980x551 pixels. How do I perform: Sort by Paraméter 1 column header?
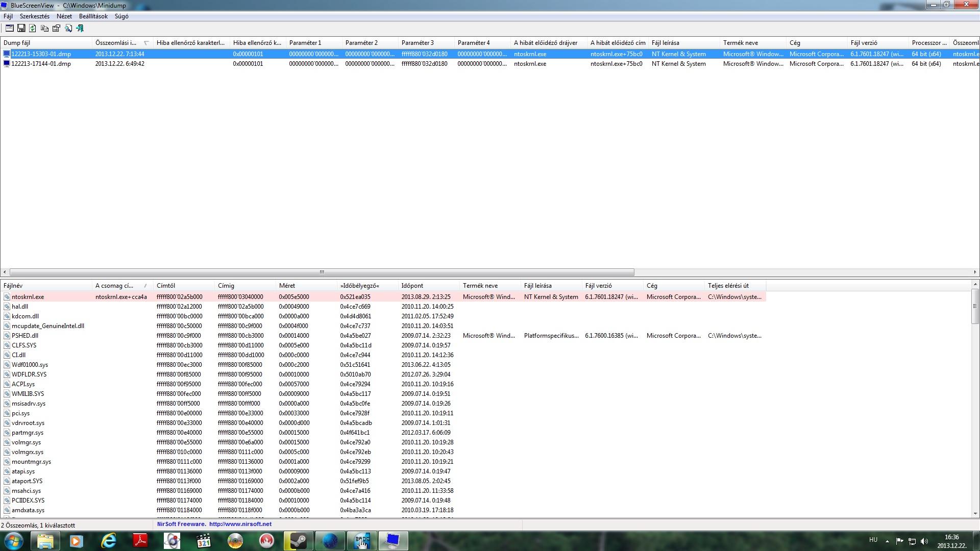pyautogui.click(x=314, y=43)
